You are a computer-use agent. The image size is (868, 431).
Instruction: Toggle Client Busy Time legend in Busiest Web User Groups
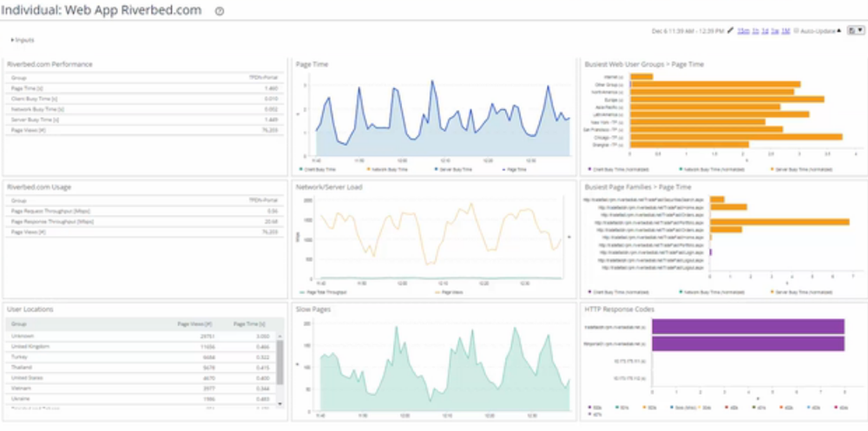pos(618,169)
